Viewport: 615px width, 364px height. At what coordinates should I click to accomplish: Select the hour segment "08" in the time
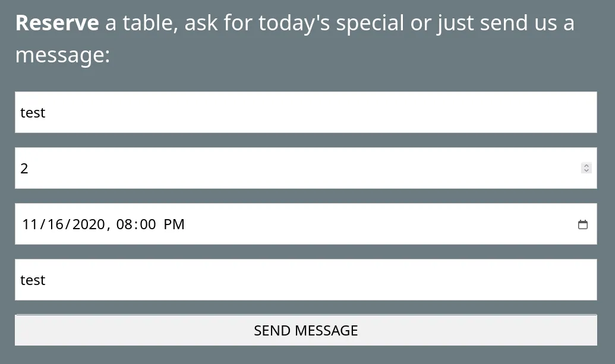pos(124,224)
